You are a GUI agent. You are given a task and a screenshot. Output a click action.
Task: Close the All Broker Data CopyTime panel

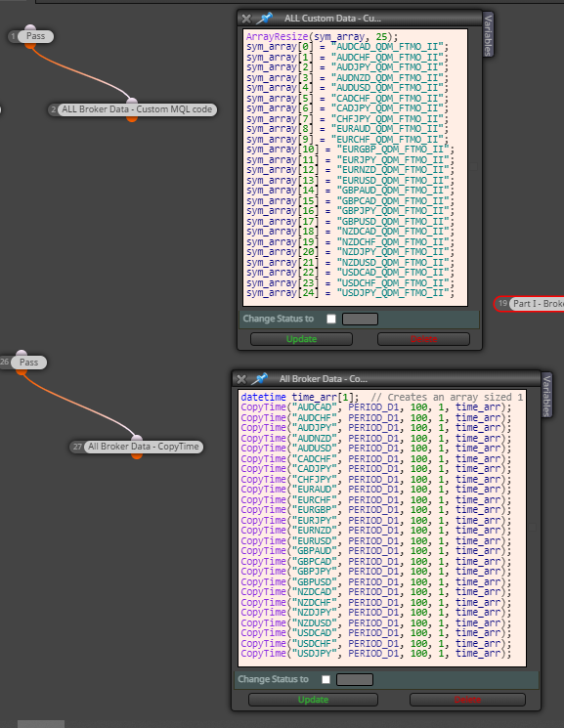241,379
